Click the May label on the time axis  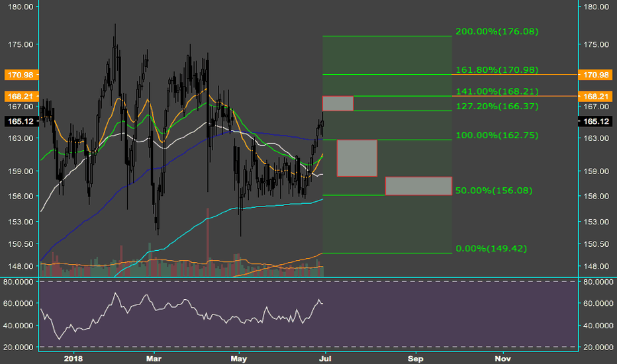click(239, 359)
